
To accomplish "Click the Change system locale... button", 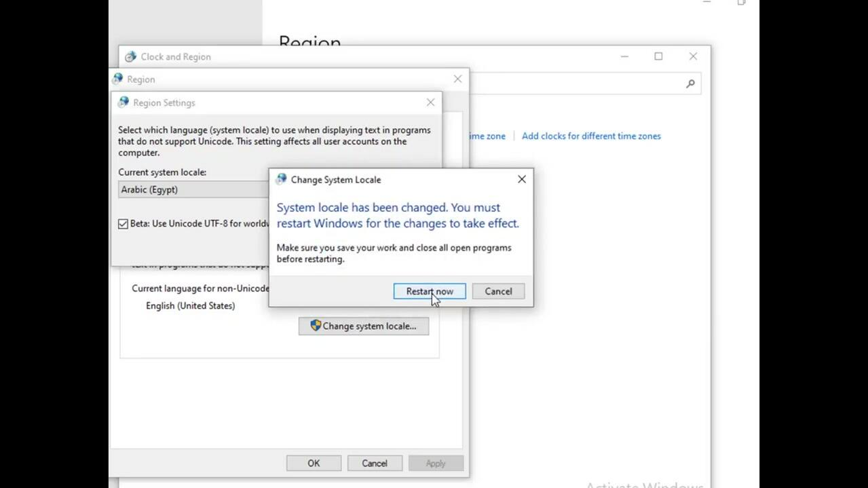I will pyautogui.click(x=364, y=326).
